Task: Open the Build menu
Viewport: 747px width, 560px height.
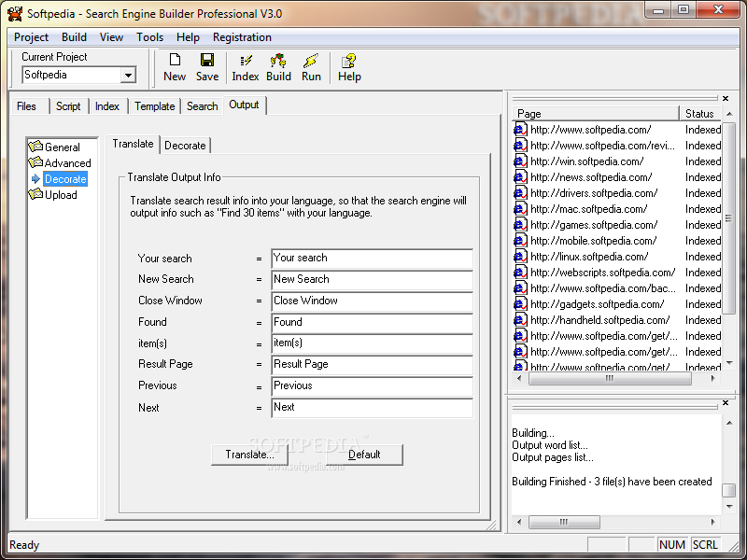Action: tap(74, 37)
